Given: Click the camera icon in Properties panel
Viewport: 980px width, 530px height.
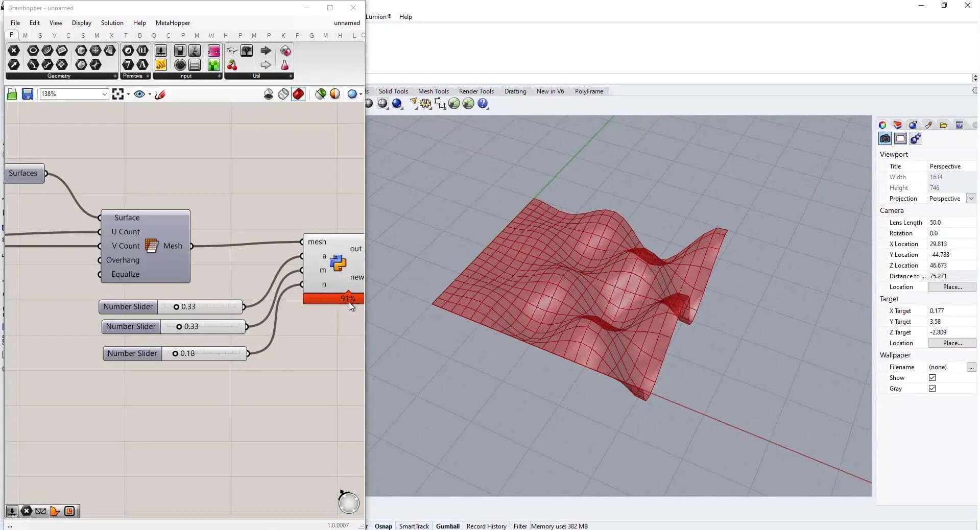Looking at the screenshot, I should [x=885, y=138].
